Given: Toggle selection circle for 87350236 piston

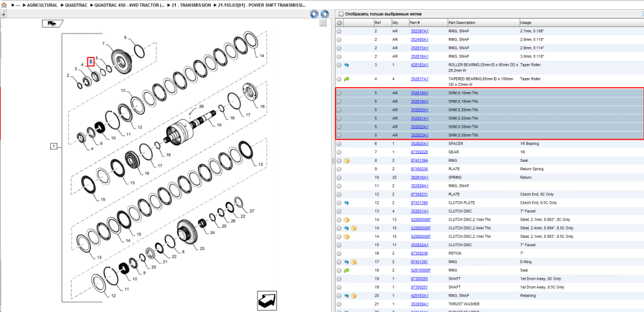Looking at the screenshot, I should click(x=339, y=253).
